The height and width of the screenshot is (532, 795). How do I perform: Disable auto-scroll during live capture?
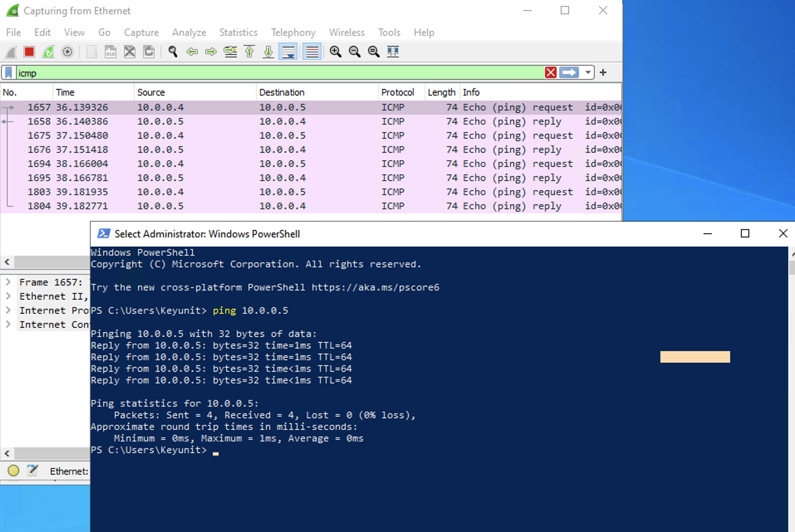(288, 51)
